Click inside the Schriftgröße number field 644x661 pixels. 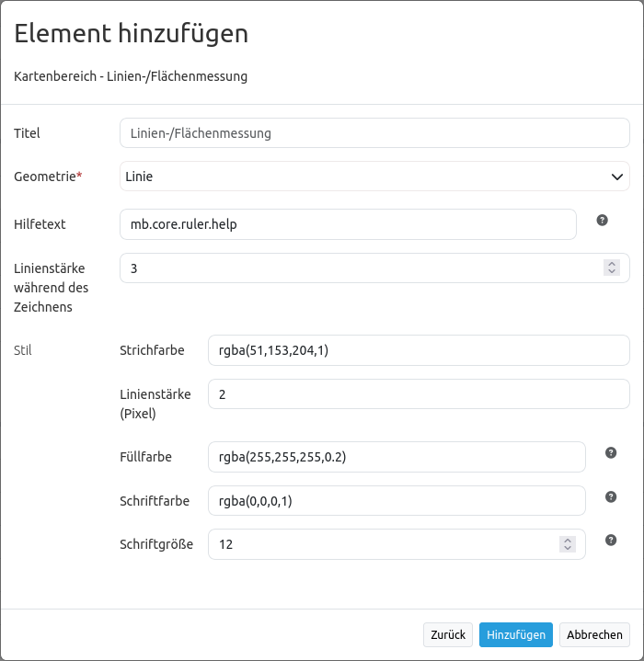382,544
